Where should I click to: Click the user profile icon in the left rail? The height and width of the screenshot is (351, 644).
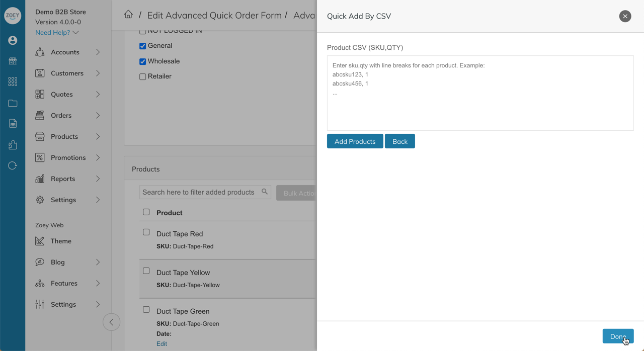pos(13,40)
